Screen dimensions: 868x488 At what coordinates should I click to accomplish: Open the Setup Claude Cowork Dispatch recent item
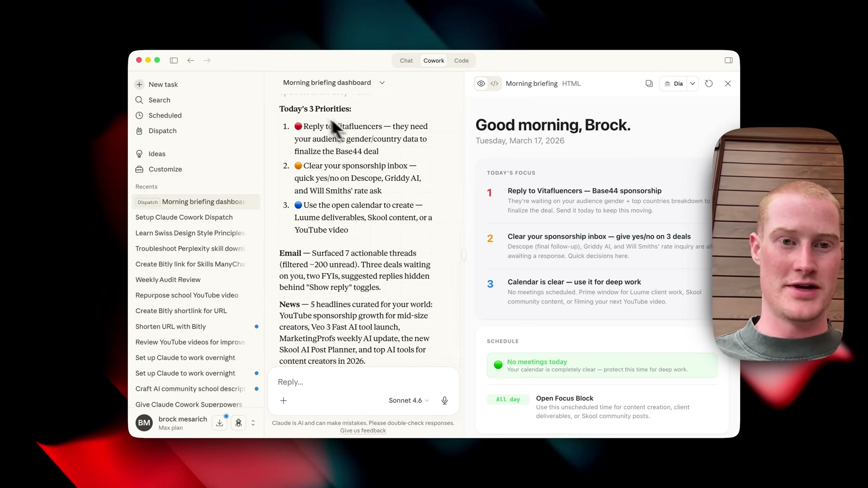184,217
